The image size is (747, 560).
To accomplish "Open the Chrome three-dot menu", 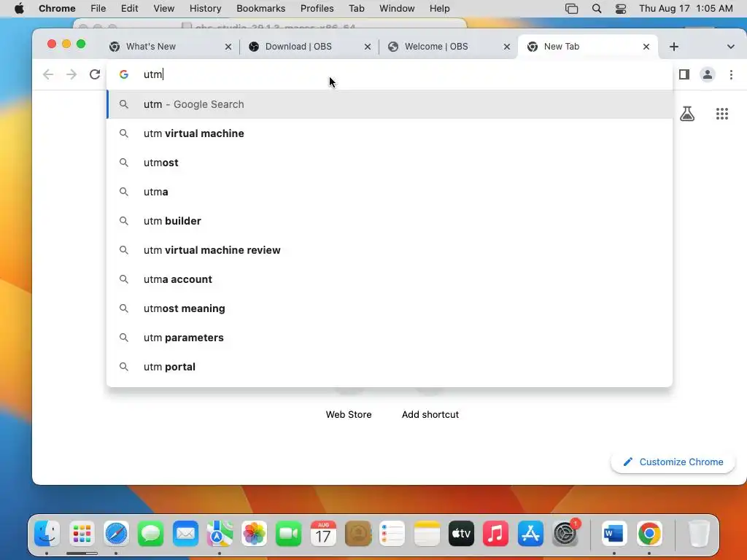I will (x=731, y=74).
